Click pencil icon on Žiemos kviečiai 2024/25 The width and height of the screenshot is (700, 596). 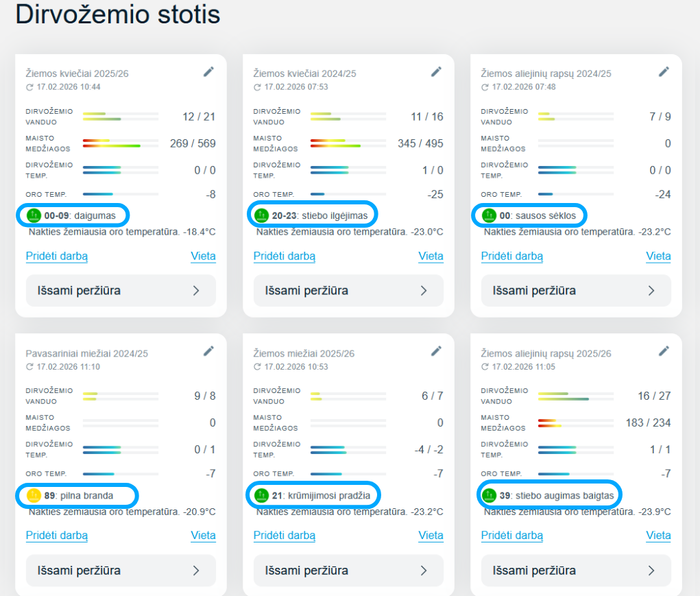tap(436, 71)
